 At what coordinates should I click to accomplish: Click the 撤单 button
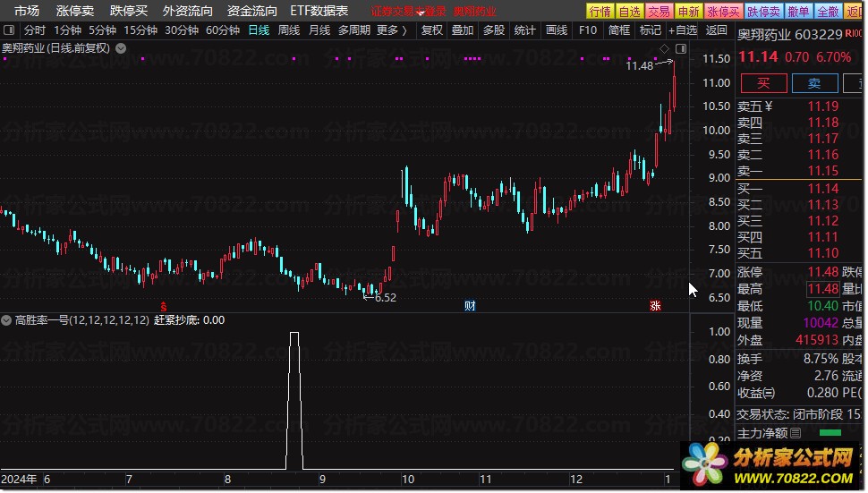798,11
